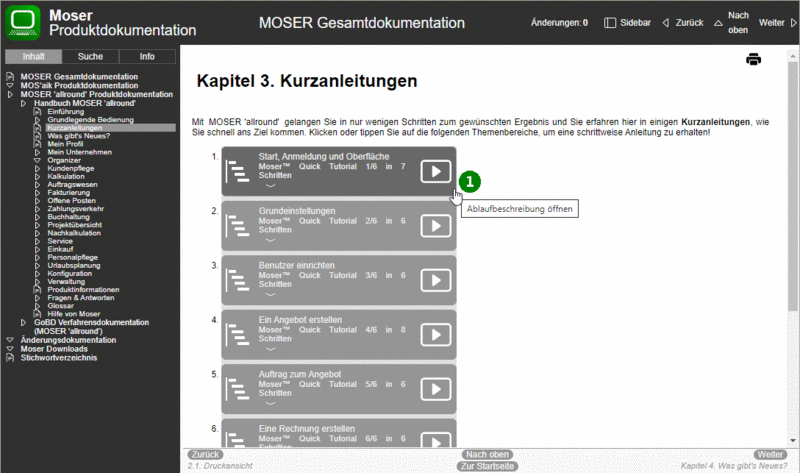Go forward with Weiter in header
Viewport: 800px width, 473px height.
777,22
